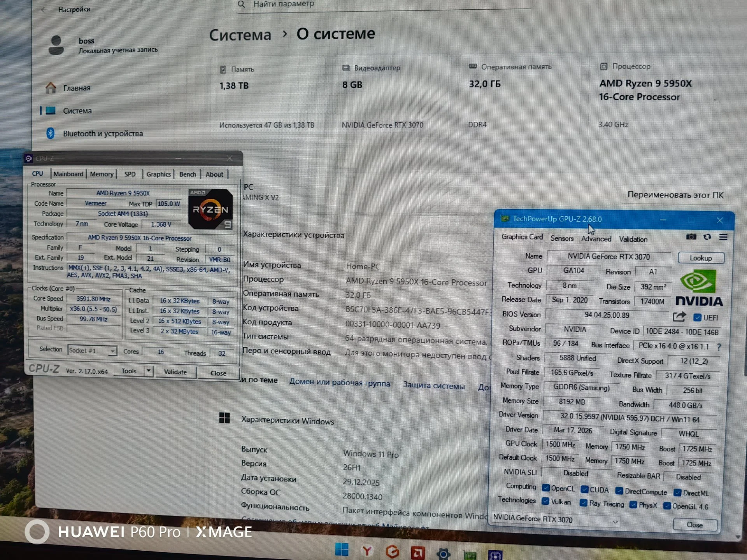Click the share BIOS export icon in GPU-Z
The height and width of the screenshot is (560, 747).
click(x=679, y=317)
